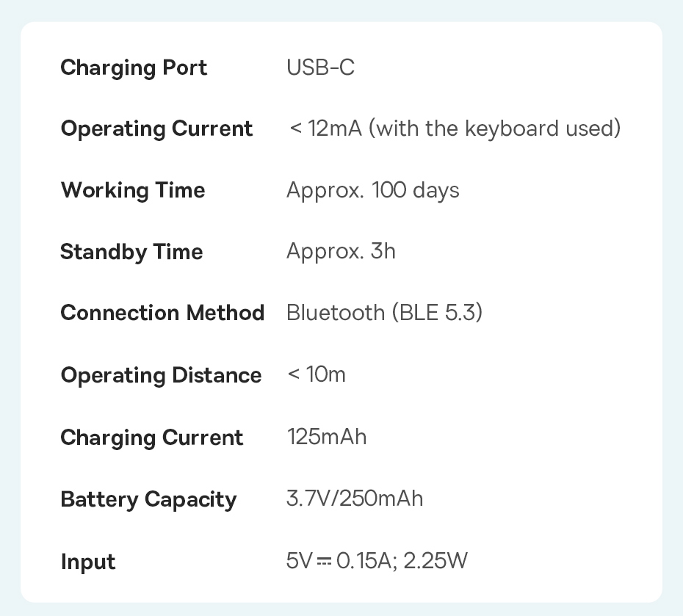Click the 'Input' label
The width and height of the screenshot is (683, 616).
88,562
